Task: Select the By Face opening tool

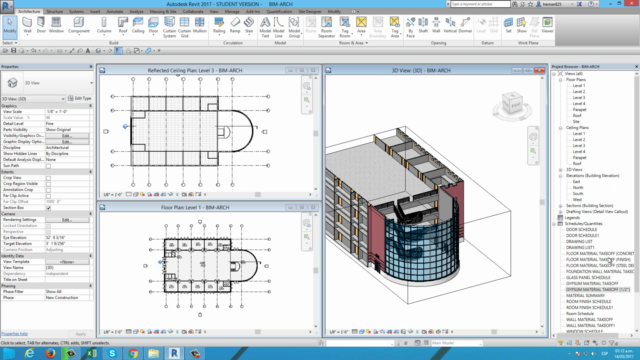Action: point(411,27)
